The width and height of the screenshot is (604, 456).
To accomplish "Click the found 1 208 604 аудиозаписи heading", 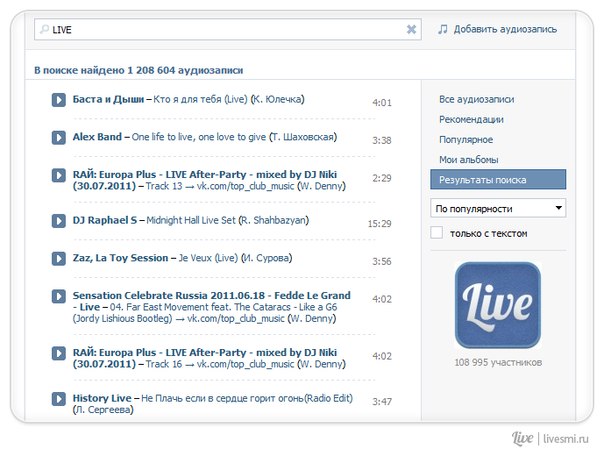I will tap(139, 70).
